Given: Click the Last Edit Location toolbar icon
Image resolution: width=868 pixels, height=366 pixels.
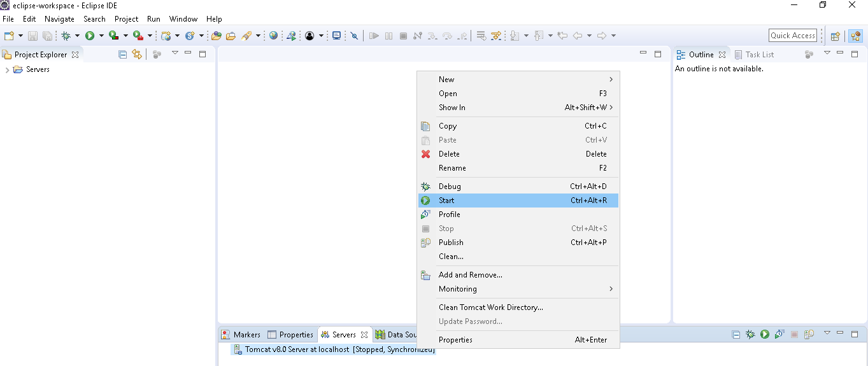Looking at the screenshot, I should coord(562,36).
